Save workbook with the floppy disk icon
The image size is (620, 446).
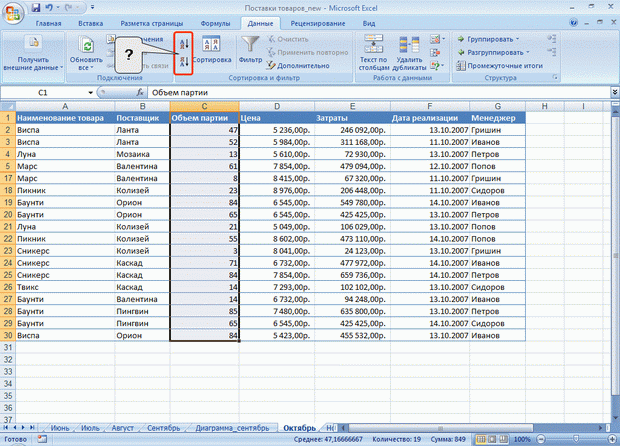pos(36,7)
